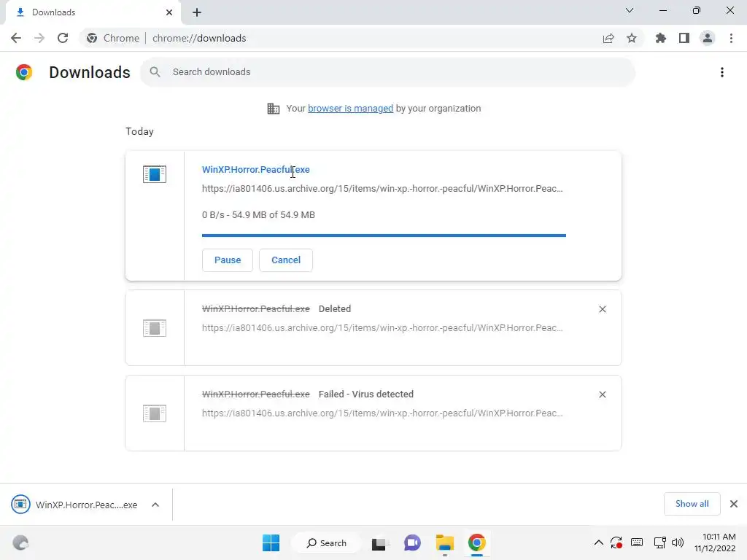Pause the WinXP.Horror.Peacful.exe download
The height and width of the screenshot is (560, 747).
coord(228,260)
